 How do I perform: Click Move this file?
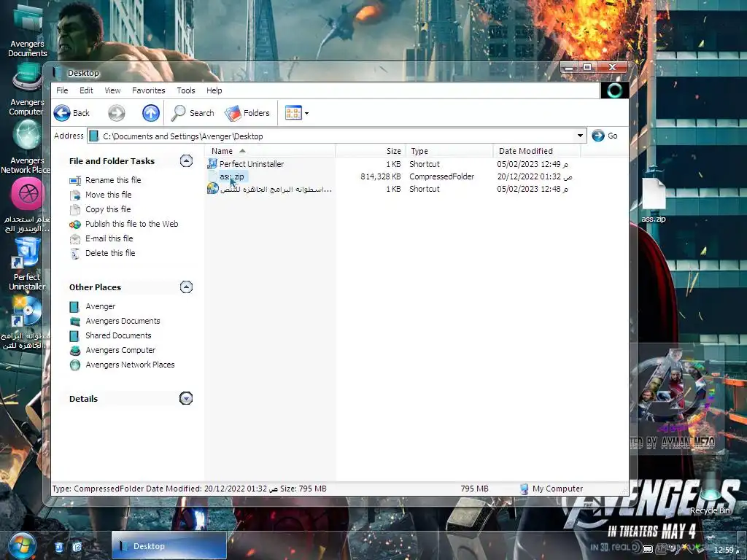pos(109,195)
